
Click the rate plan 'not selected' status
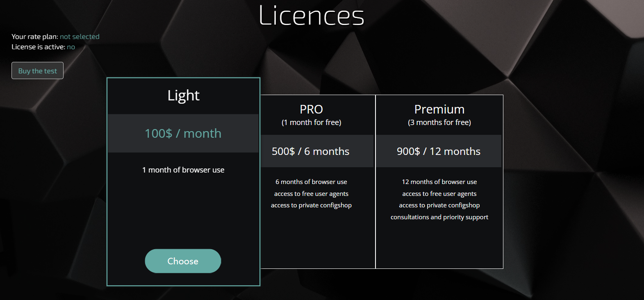[80, 36]
